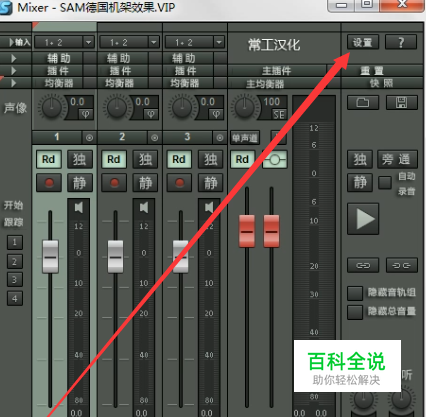Solo channel 2 with 独 button
Viewport: 426px width, 417px height.
145,160
